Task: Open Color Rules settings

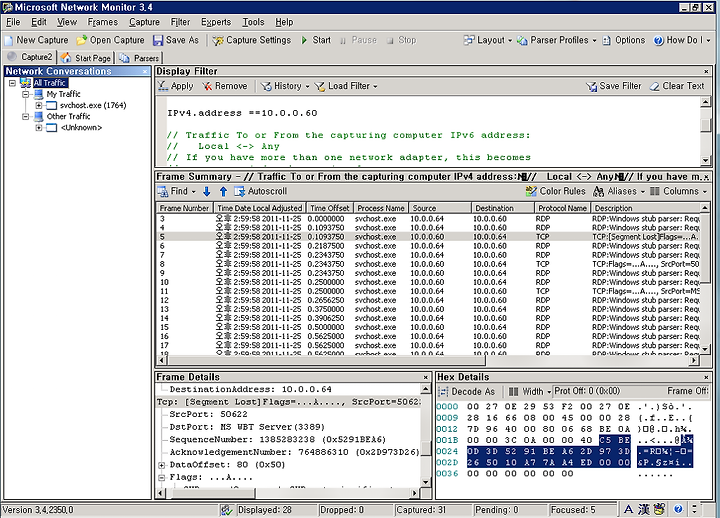Action: [556, 191]
